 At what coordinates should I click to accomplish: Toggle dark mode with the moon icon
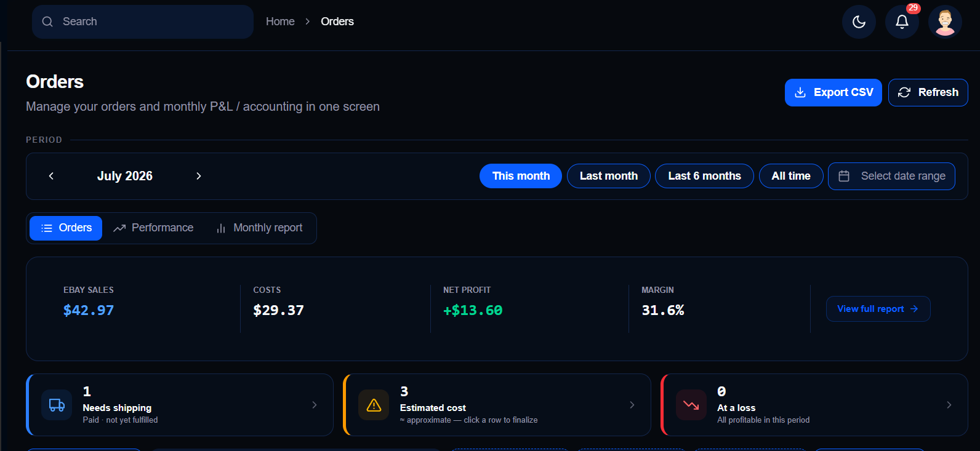pos(859,22)
